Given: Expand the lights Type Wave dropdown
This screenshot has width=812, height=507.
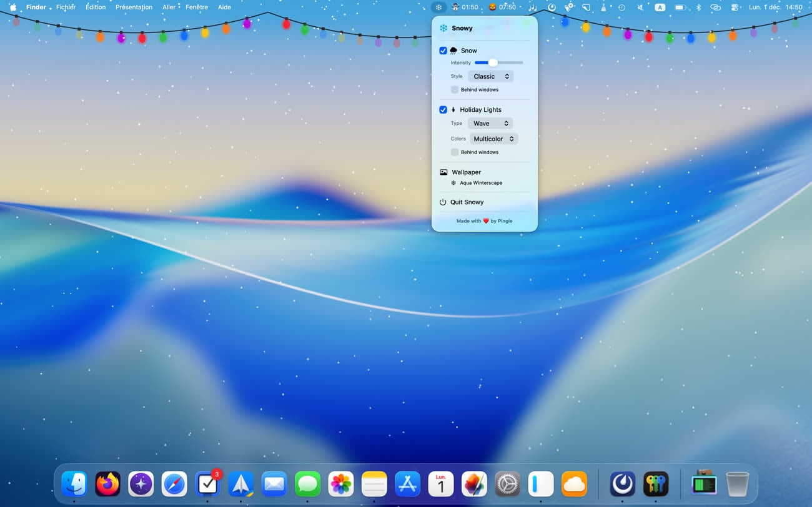Looking at the screenshot, I should pyautogui.click(x=490, y=124).
